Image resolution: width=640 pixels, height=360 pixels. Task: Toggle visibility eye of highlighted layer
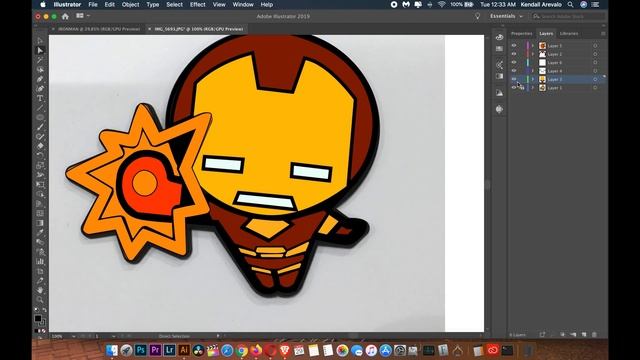[514, 79]
